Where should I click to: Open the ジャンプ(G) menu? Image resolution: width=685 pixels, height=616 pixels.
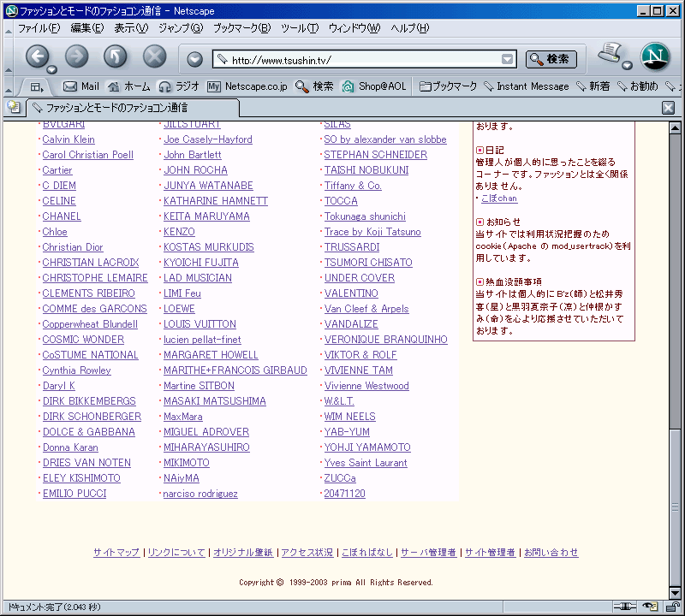coord(181,28)
